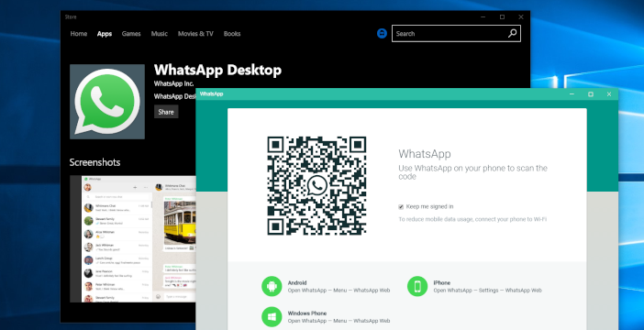The height and width of the screenshot is (330, 644).
Task: Maximize the WhatsApp window
Action: click(591, 94)
